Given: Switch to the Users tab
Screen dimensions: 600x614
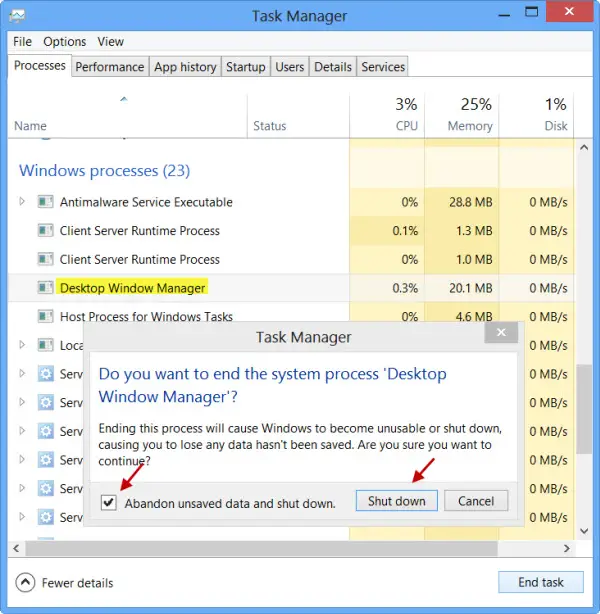Looking at the screenshot, I should [290, 67].
